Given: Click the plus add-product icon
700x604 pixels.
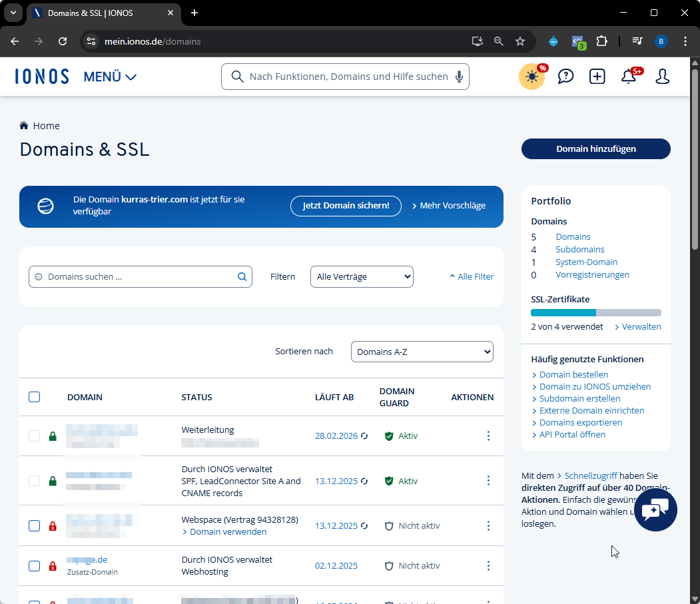Looking at the screenshot, I should (597, 77).
